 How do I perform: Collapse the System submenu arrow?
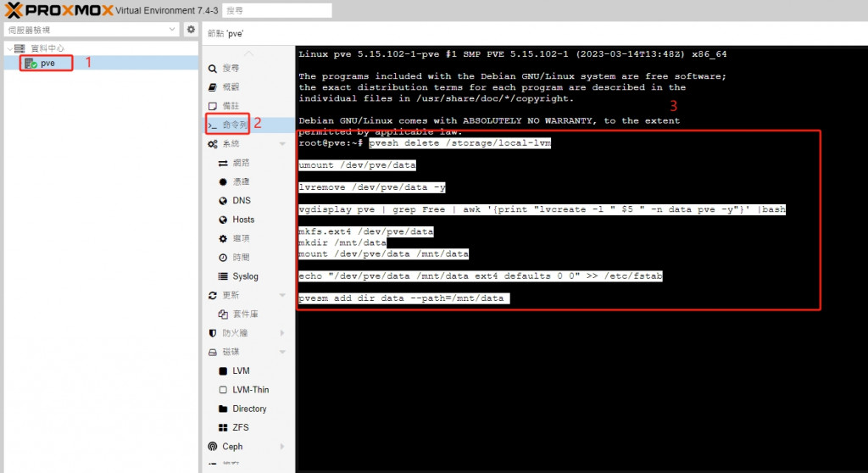[282, 144]
